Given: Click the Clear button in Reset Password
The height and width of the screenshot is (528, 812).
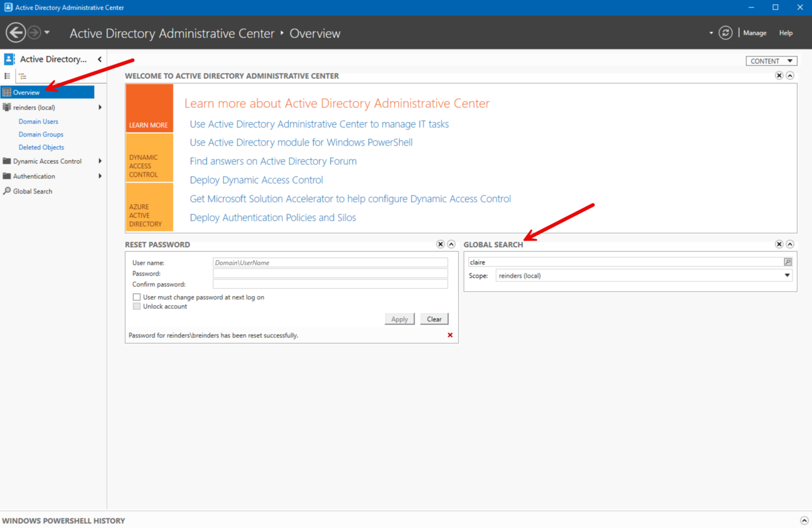Looking at the screenshot, I should (x=433, y=318).
